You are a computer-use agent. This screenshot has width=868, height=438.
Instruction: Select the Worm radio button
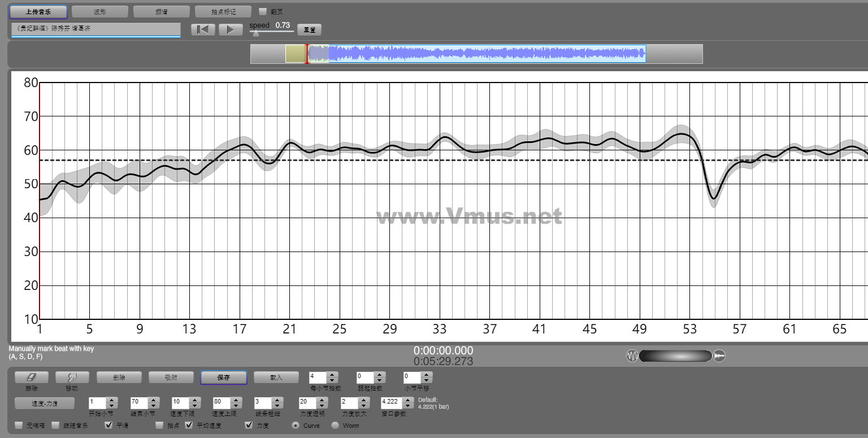coord(335,425)
